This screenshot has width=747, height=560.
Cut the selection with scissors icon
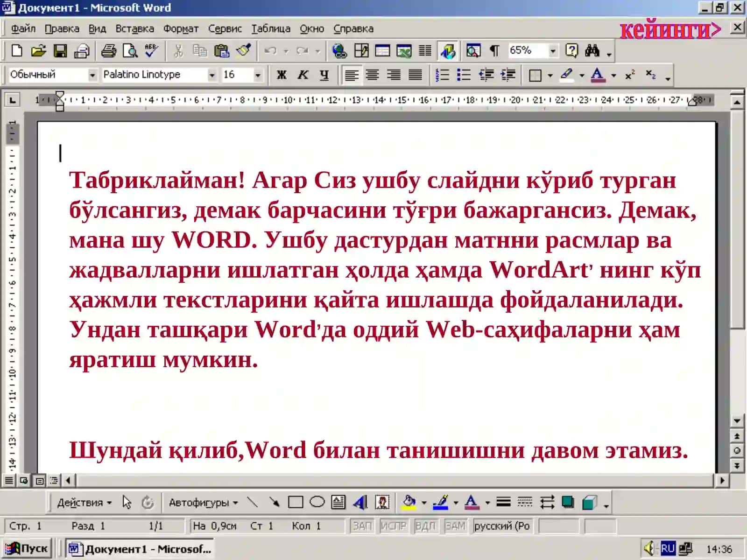pos(178,50)
